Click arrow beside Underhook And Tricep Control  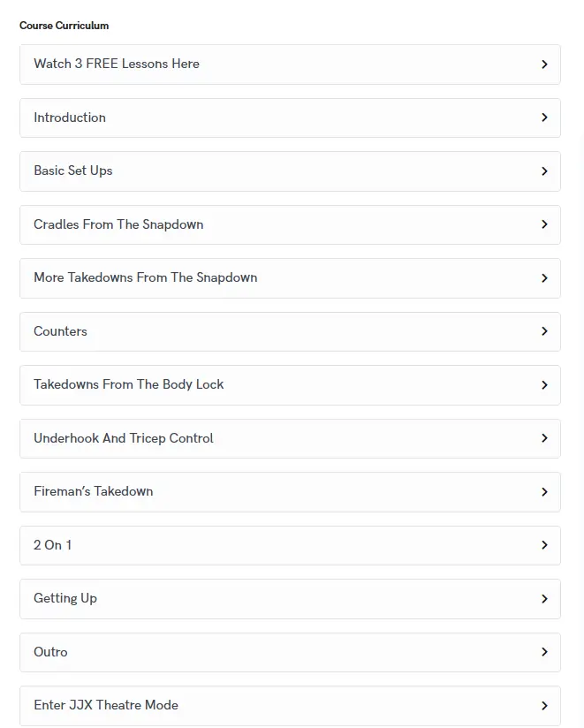point(544,438)
